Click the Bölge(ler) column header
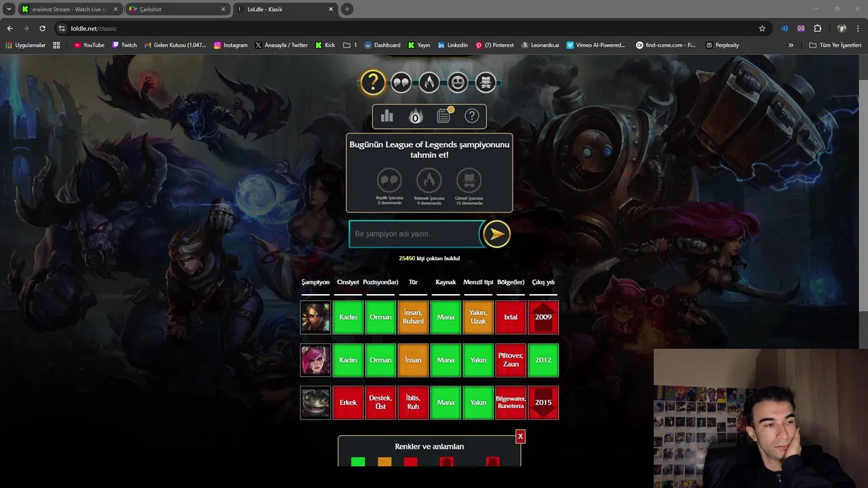This screenshot has width=868, height=488. click(511, 282)
